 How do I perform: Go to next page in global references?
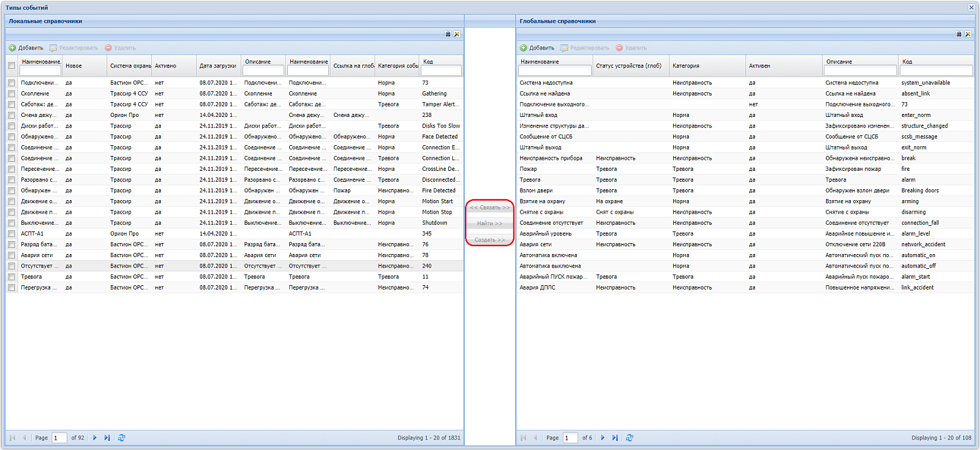(x=602, y=438)
